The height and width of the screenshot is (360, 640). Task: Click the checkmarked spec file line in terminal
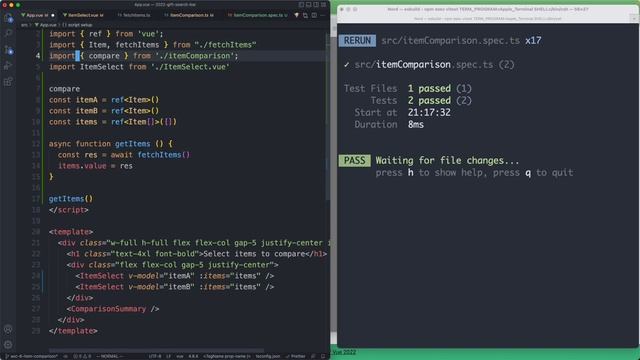tap(429, 65)
